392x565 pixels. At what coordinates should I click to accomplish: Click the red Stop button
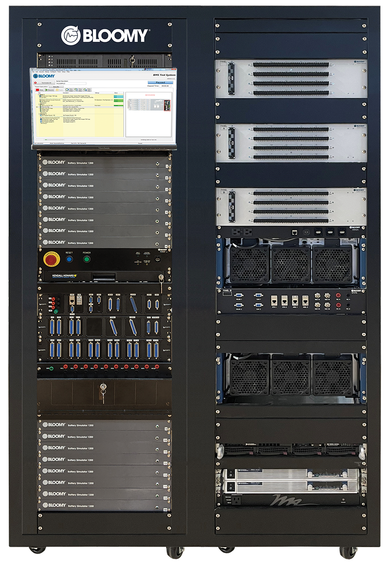[39, 90]
